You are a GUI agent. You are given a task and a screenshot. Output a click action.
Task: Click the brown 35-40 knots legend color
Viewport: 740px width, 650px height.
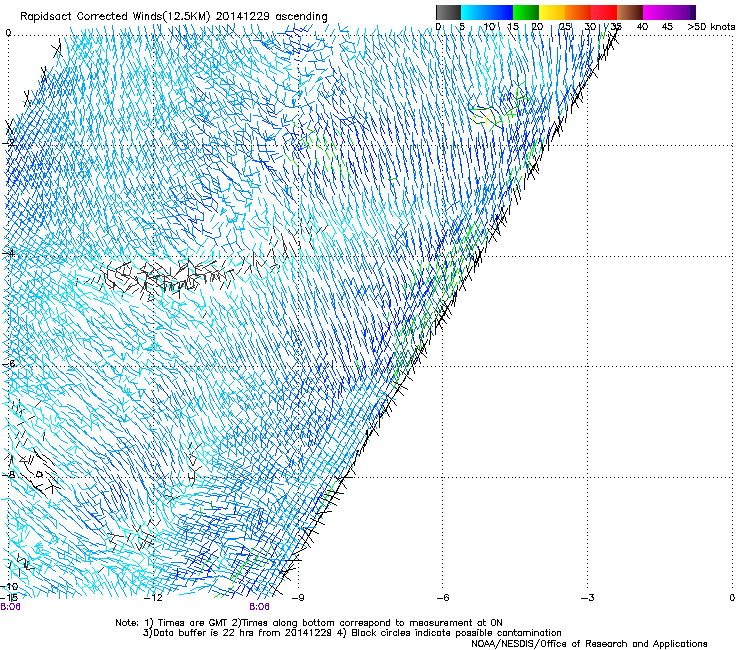[x=630, y=12]
